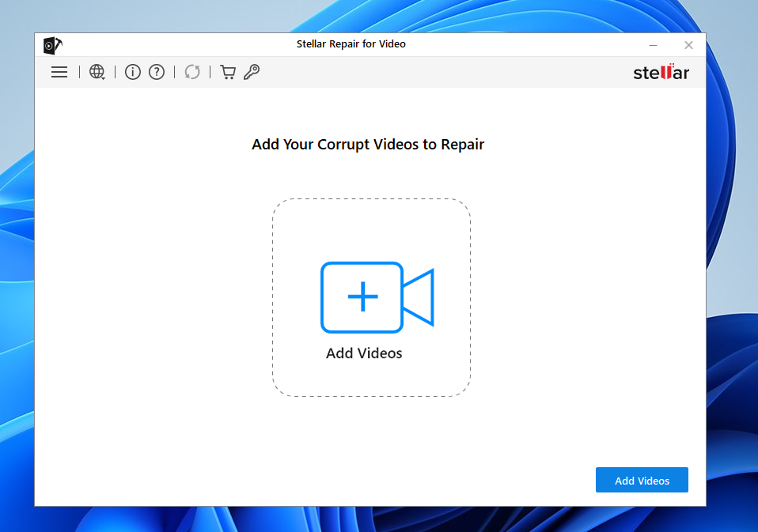Viewport: 758px width, 532px height.
Task: Click the Add Videos label in drop area
Action: tap(364, 353)
